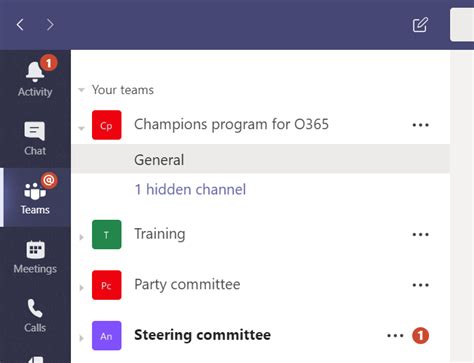Open more options for Champions program
This screenshot has height=363, width=474.
[420, 125]
